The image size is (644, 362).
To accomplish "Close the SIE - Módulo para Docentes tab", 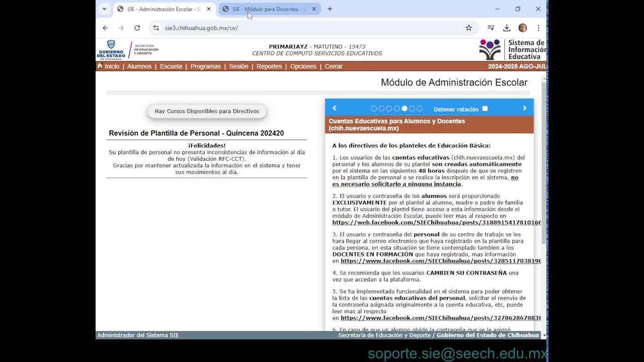I will tap(314, 9).
